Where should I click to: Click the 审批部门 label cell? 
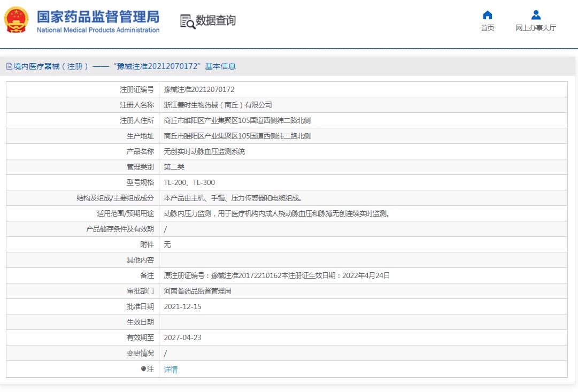tap(82, 291)
